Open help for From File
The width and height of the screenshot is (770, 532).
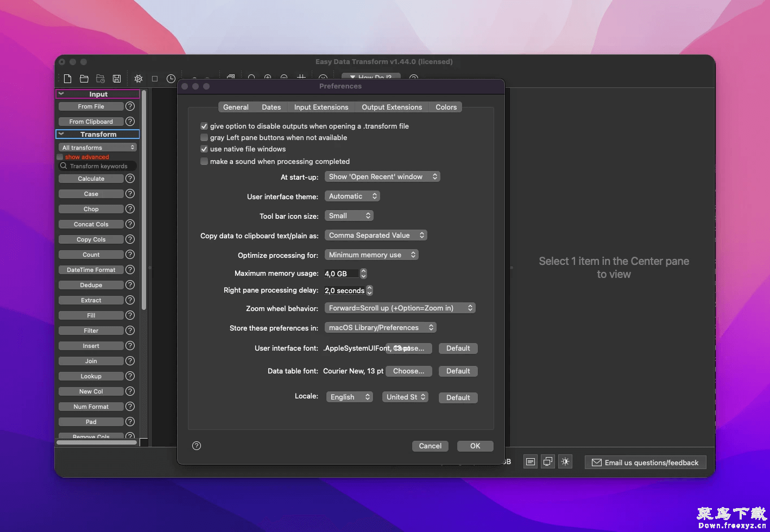point(130,106)
